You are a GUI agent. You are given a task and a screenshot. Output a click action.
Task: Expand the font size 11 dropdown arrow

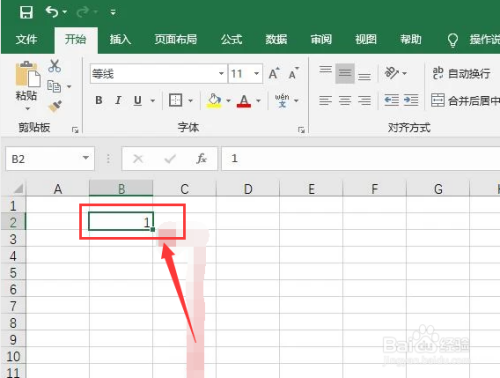(256, 73)
